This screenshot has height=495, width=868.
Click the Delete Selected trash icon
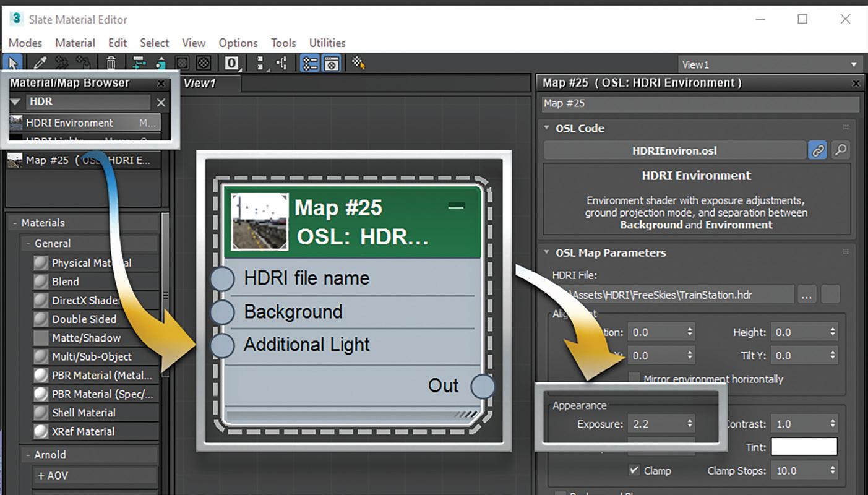111,63
